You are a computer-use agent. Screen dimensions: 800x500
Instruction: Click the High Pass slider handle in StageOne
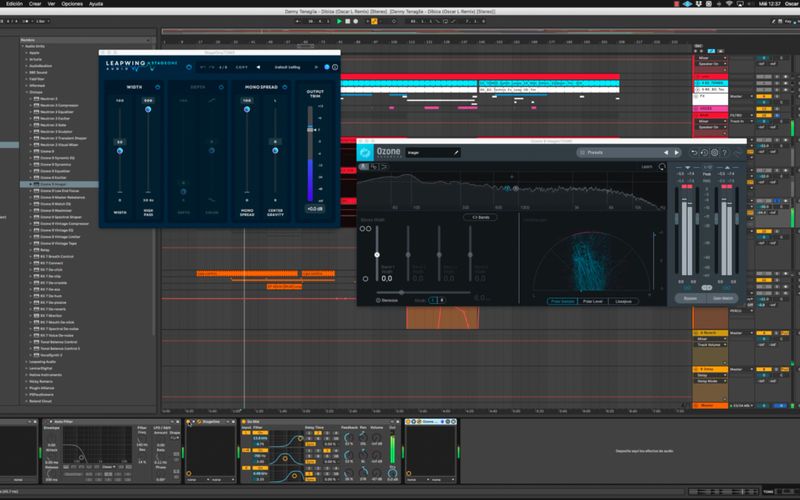(x=148, y=109)
